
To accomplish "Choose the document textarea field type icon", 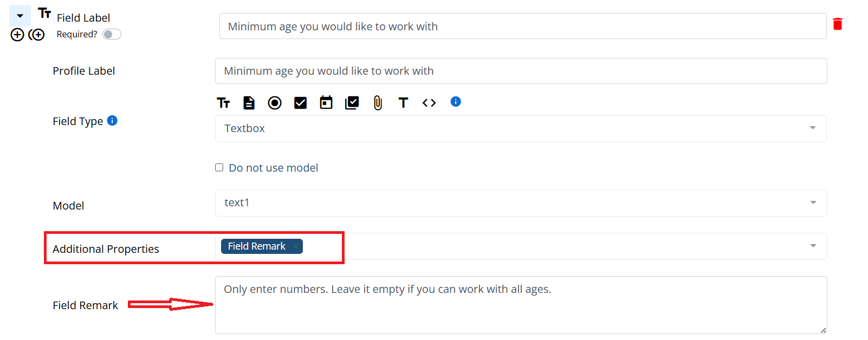I will coord(249,103).
